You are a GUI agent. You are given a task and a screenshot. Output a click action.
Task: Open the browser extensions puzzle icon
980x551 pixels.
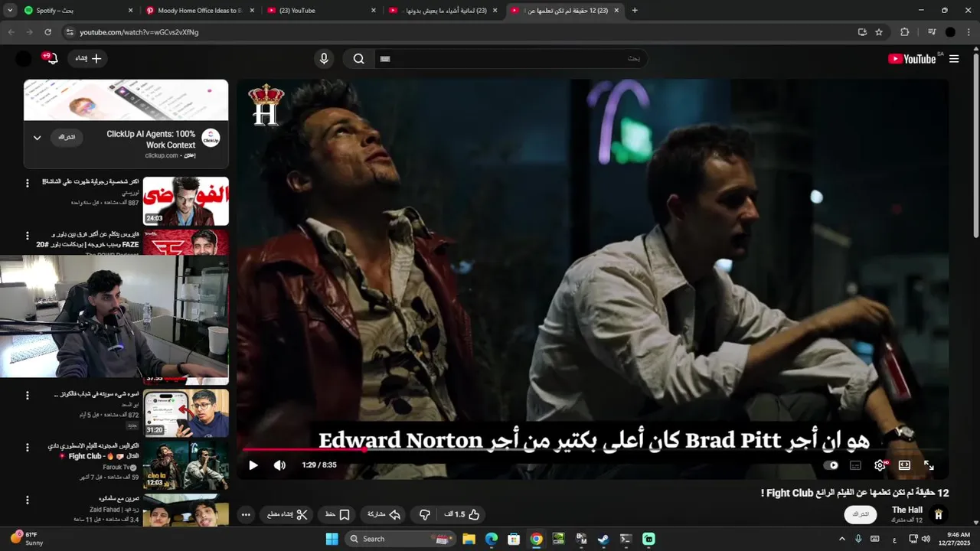click(905, 32)
